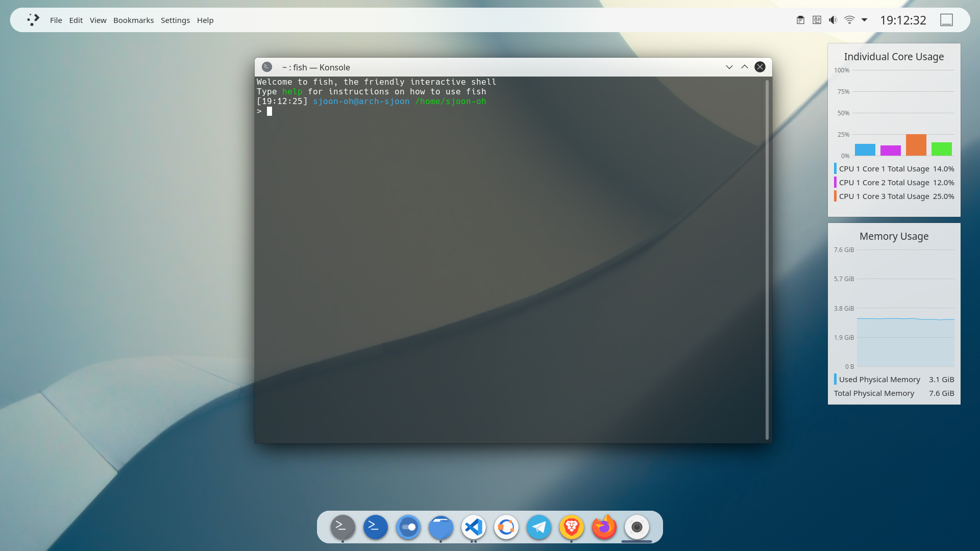
Task: Click the Used Physical Memory legend row
Action: 894,380
